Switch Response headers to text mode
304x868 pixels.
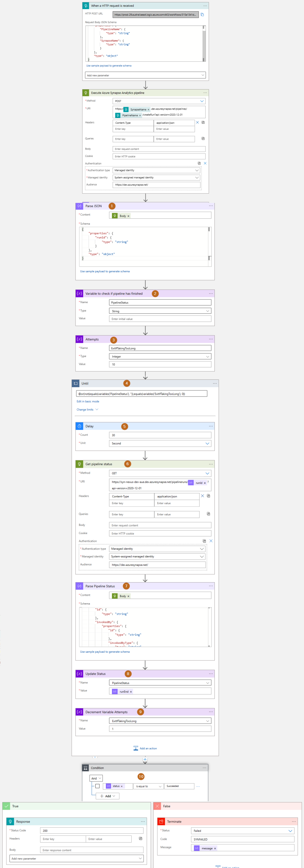(x=140, y=839)
